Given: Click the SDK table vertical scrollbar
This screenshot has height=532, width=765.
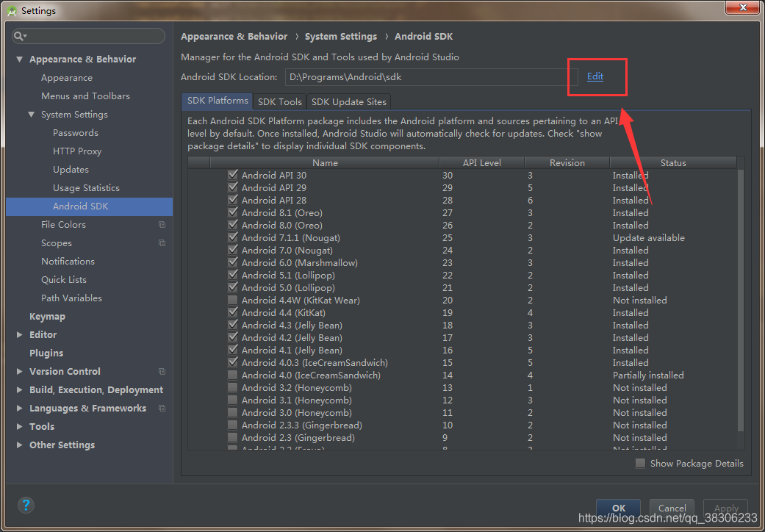Looking at the screenshot, I should [x=741, y=300].
